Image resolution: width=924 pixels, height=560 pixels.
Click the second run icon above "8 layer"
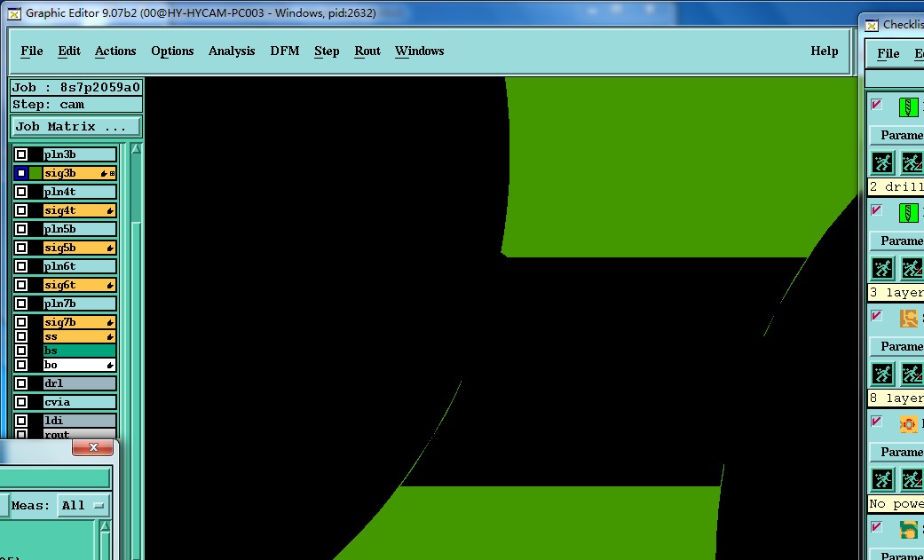912,374
